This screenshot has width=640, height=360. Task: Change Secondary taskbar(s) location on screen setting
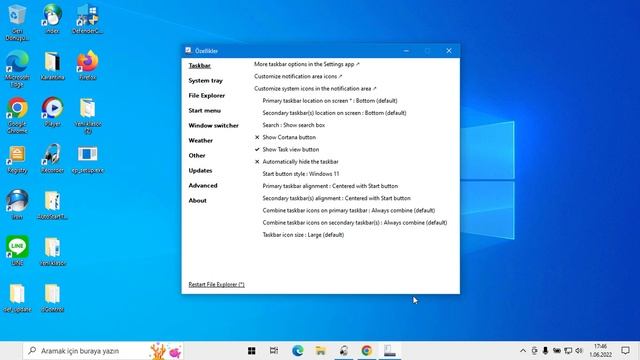[x=334, y=113]
